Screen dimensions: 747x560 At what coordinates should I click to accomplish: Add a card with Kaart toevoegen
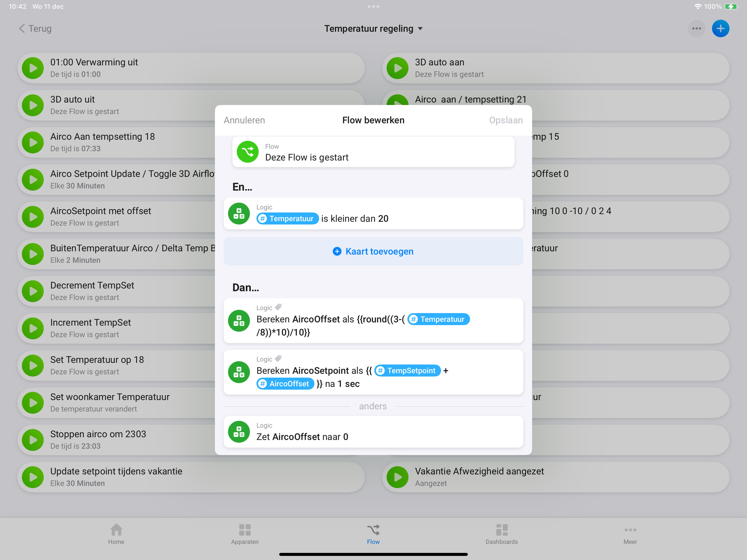373,251
